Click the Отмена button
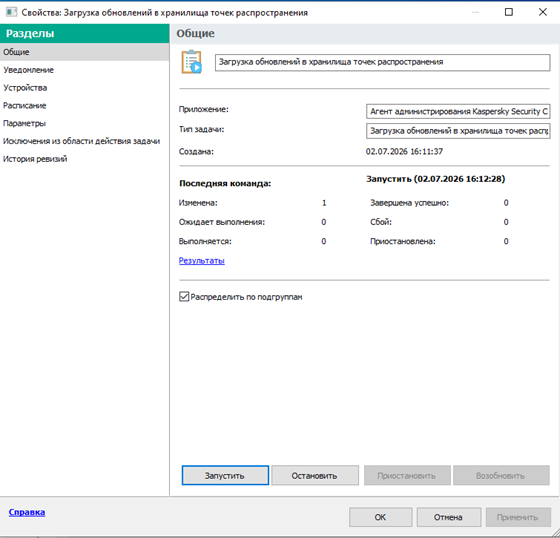The image size is (560, 538). tap(449, 517)
